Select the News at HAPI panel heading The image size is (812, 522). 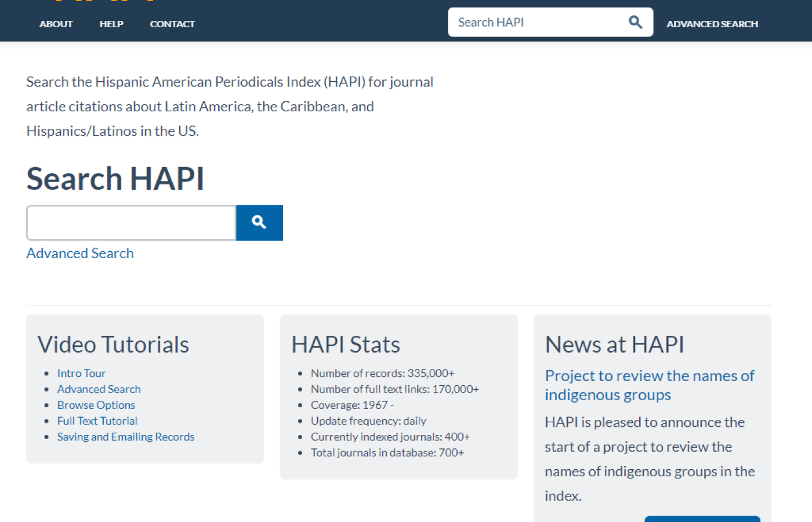click(x=614, y=343)
